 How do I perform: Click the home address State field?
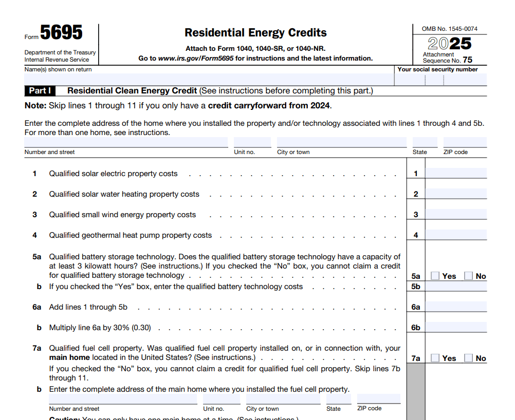coord(425,142)
